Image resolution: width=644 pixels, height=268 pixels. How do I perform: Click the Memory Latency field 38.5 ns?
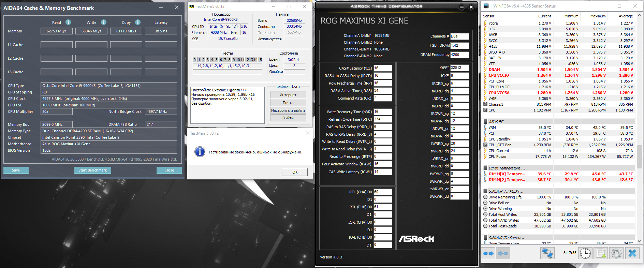[x=161, y=31]
